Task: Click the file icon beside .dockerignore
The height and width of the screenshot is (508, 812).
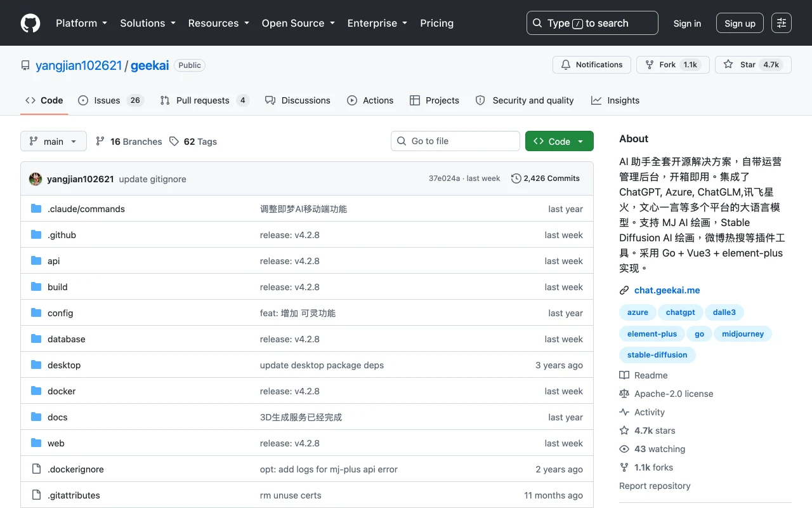Action: point(36,469)
